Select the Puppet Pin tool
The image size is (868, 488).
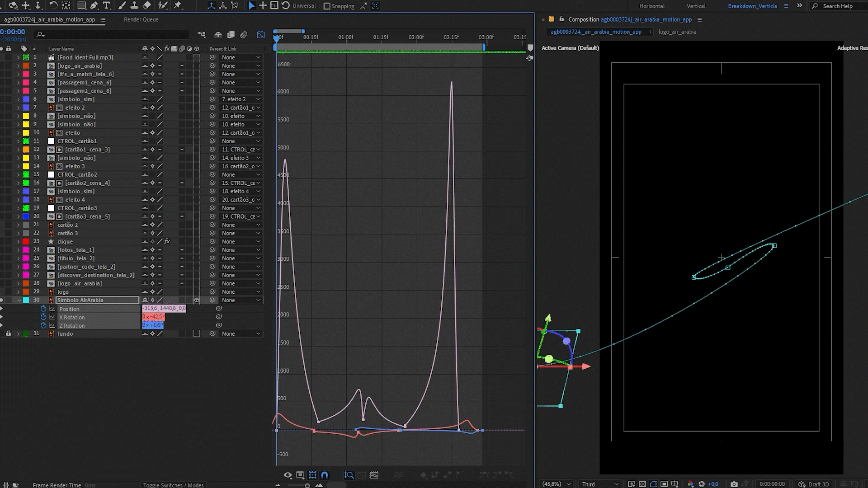178,5
